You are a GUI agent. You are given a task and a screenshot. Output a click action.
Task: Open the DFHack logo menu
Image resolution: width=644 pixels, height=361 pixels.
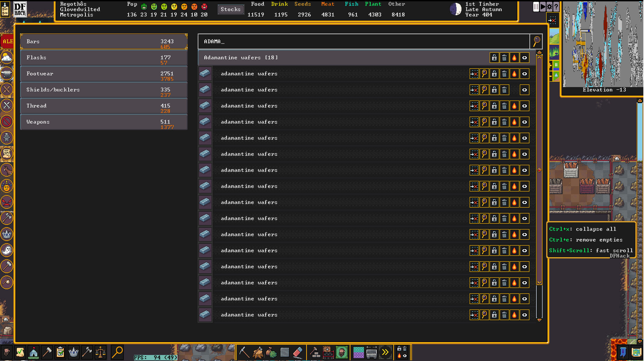20,9
